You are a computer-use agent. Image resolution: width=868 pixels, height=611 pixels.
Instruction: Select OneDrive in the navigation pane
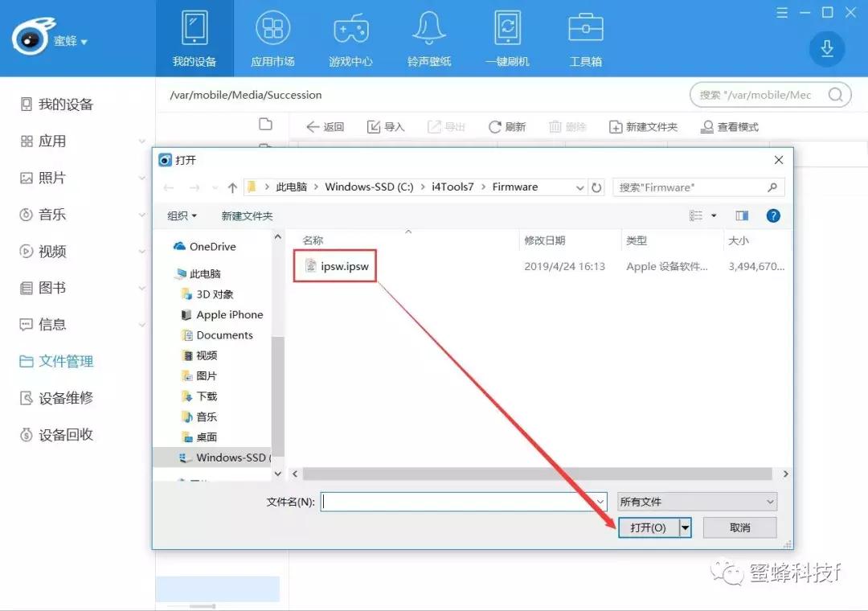coord(205,247)
